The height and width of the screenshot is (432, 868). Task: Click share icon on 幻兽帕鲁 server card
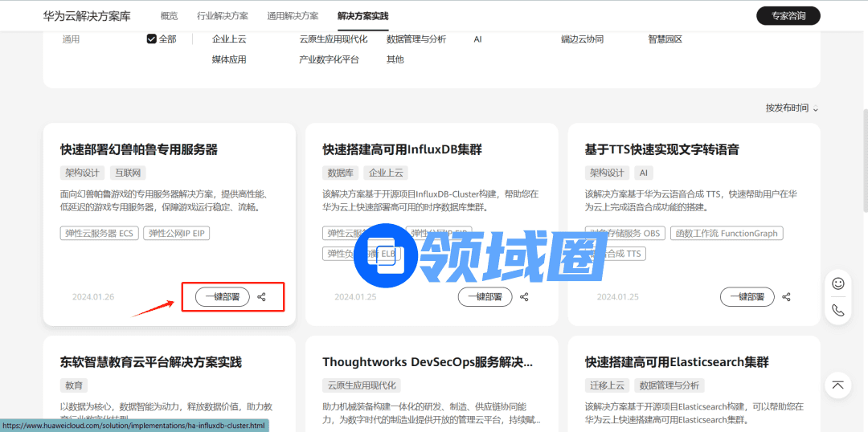click(x=262, y=297)
